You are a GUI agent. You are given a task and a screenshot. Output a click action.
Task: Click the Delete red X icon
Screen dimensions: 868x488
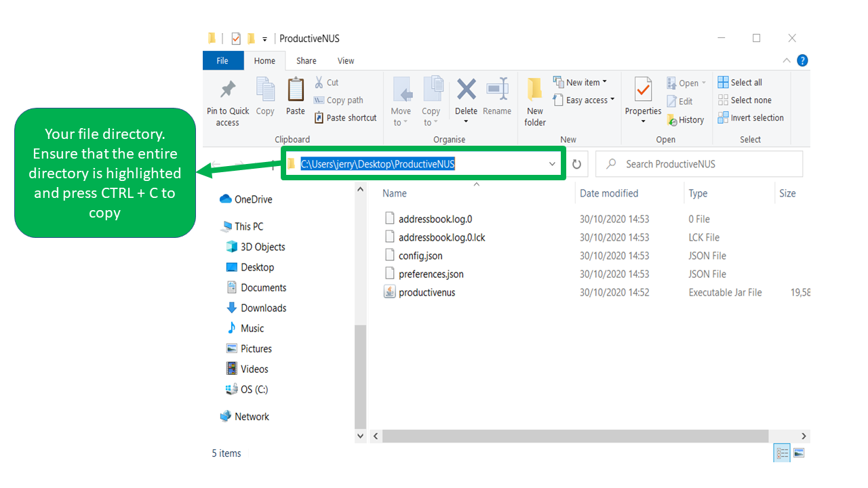click(x=466, y=89)
